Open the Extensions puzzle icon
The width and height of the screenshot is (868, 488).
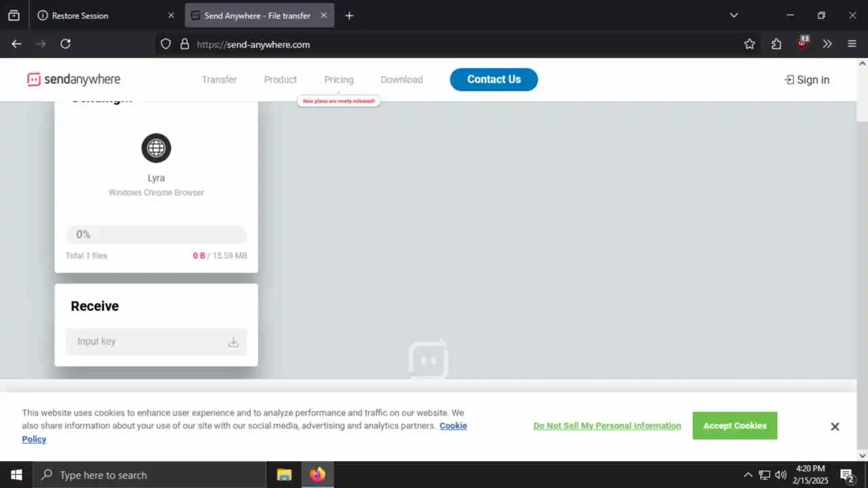pos(776,44)
